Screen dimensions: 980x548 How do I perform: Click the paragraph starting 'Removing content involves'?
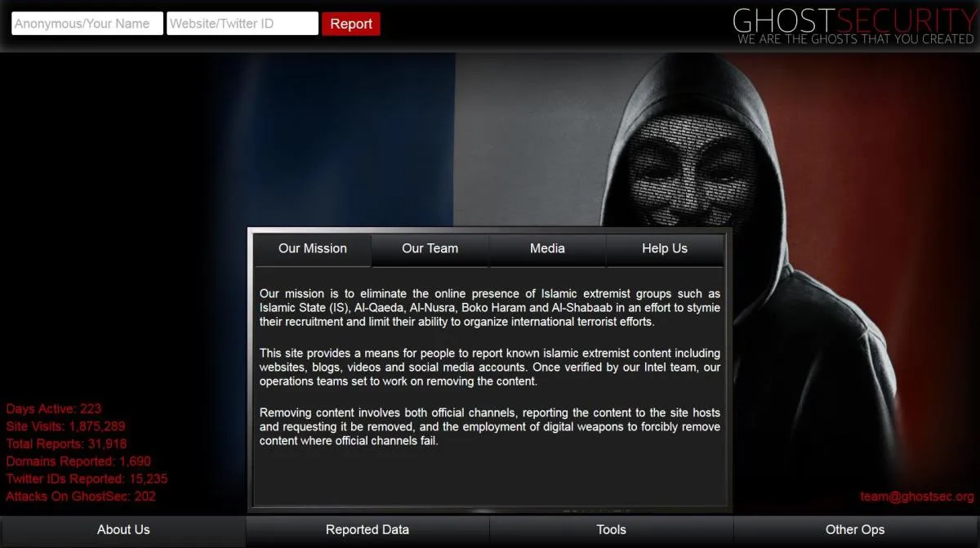coord(490,427)
